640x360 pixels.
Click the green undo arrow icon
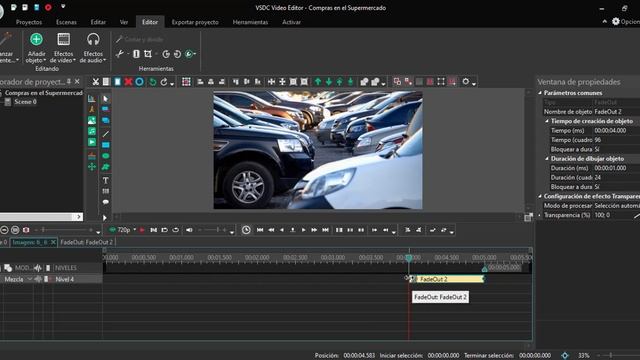(152, 82)
